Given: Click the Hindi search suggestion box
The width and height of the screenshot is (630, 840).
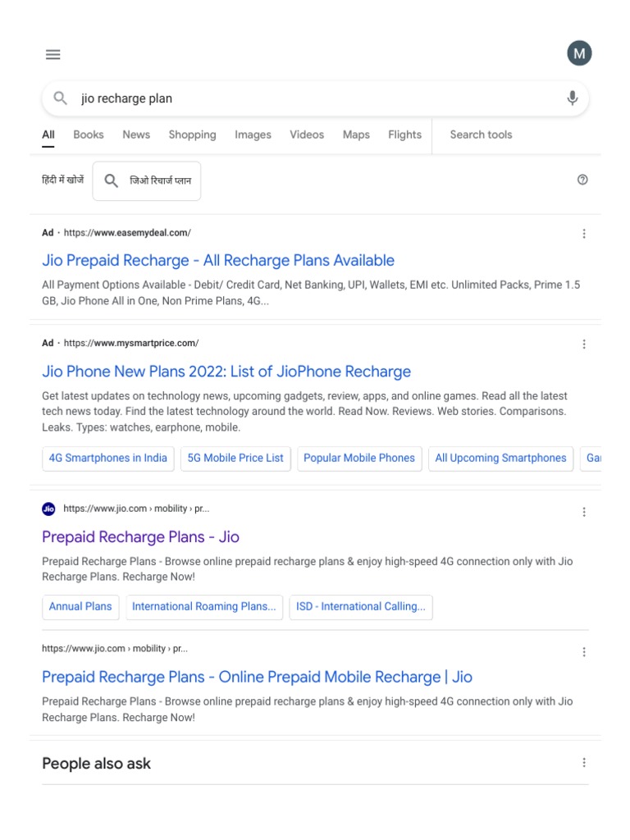Looking at the screenshot, I should tap(147, 181).
